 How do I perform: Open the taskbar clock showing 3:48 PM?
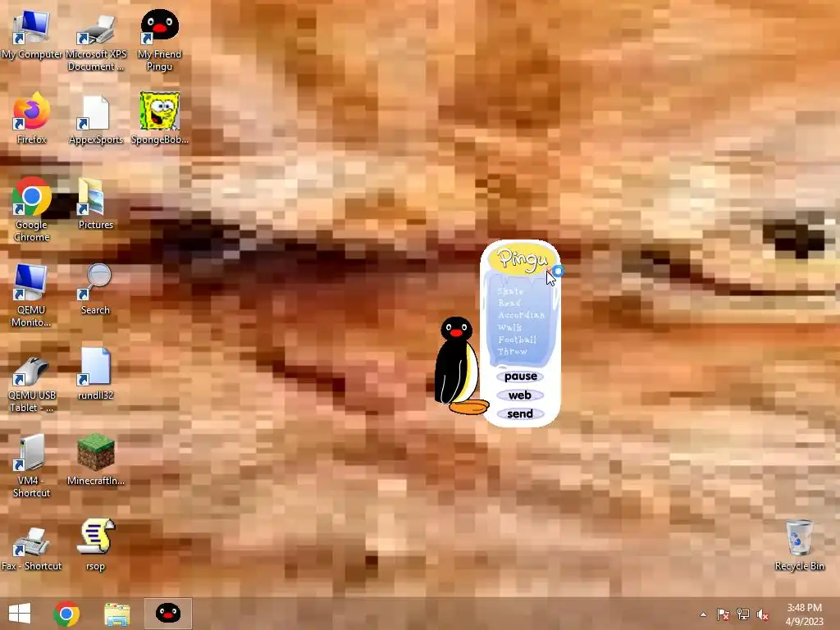coord(804,614)
